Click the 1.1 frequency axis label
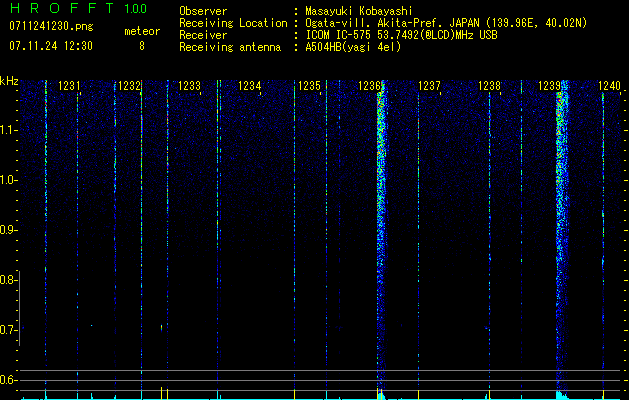Viewport: 629px width, 400px height. pyautogui.click(x=7, y=130)
